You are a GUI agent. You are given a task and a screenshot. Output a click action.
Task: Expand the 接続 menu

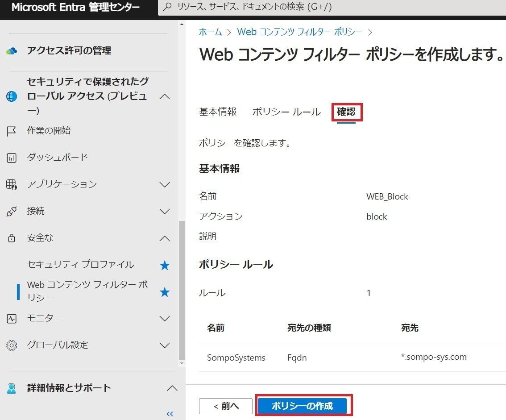(x=165, y=212)
